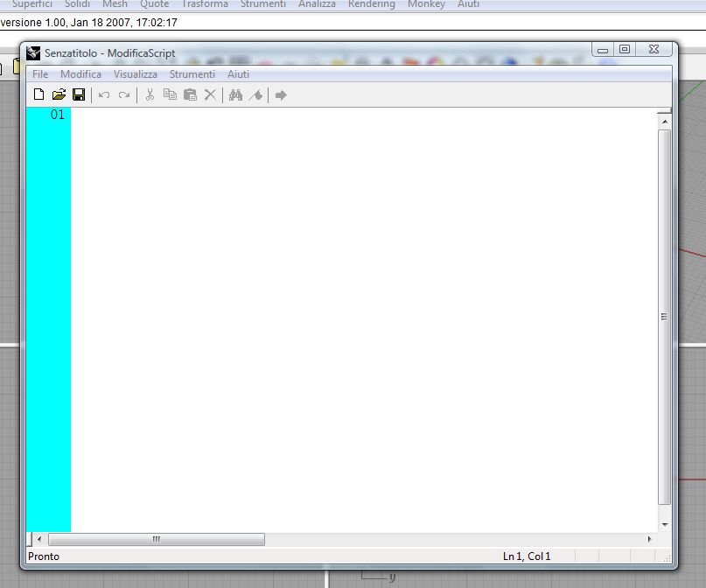Open Analizza menu in Rhino window
Image resolution: width=706 pixels, height=588 pixels.
[x=317, y=4]
